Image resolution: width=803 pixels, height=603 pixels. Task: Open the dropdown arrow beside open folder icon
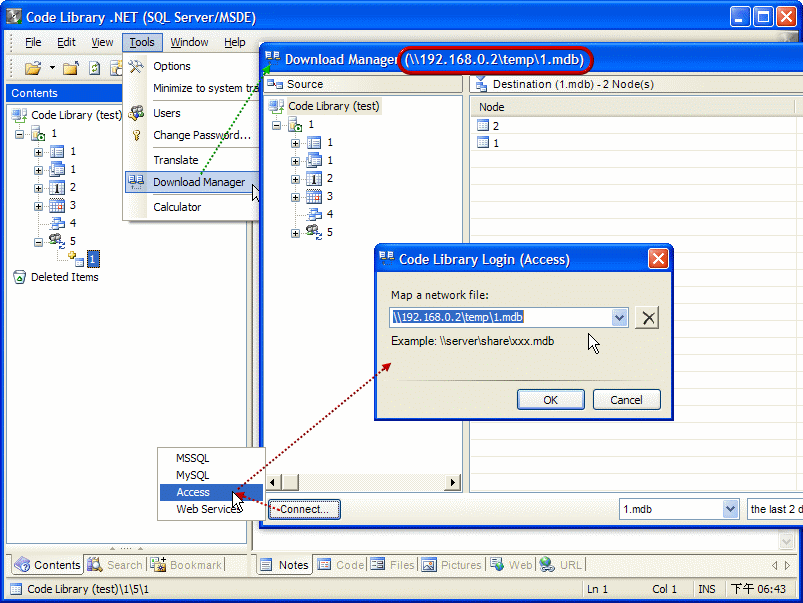52,68
